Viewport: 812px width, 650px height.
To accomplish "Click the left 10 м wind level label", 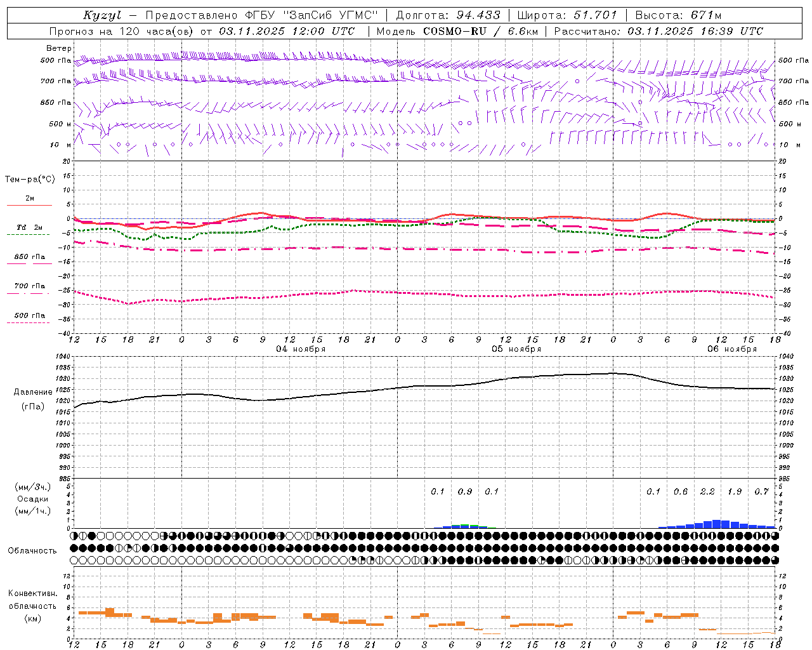I will click(x=60, y=145).
